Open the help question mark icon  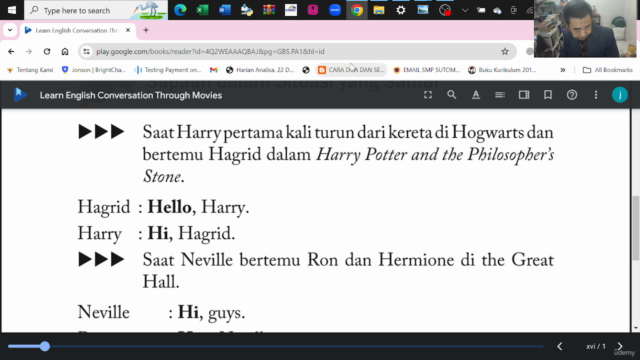coord(572,95)
